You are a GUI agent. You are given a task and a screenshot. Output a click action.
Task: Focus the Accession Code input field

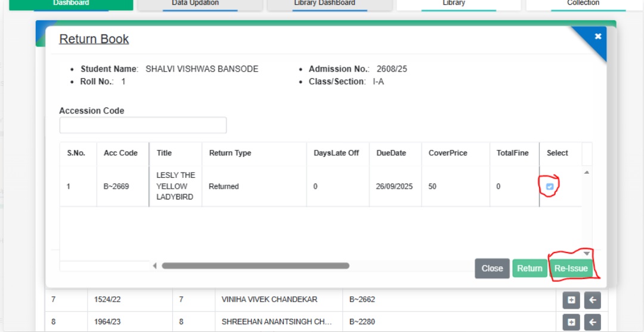(x=143, y=125)
